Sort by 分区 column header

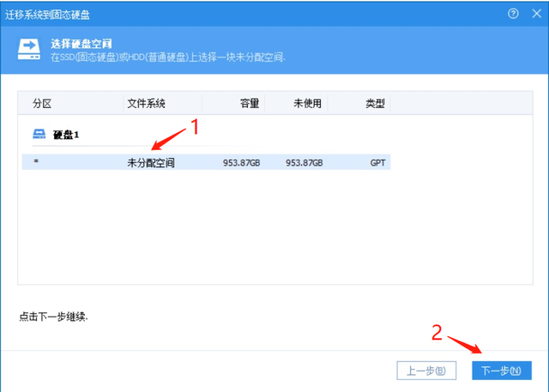coord(42,104)
